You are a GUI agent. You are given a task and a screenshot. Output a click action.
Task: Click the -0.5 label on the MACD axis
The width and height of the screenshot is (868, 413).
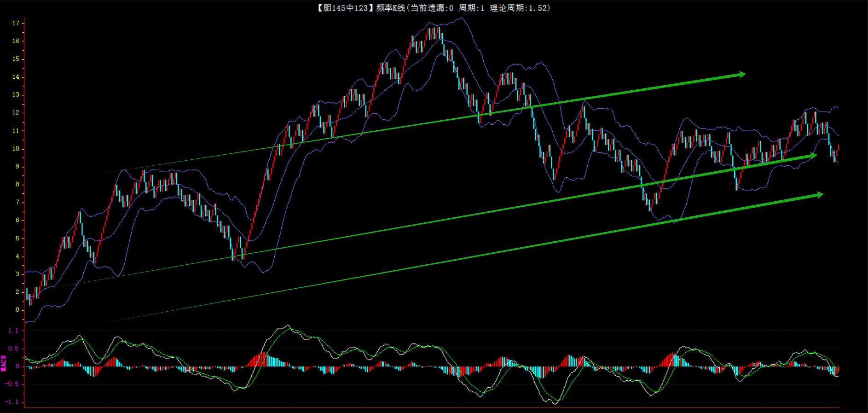click(12, 384)
